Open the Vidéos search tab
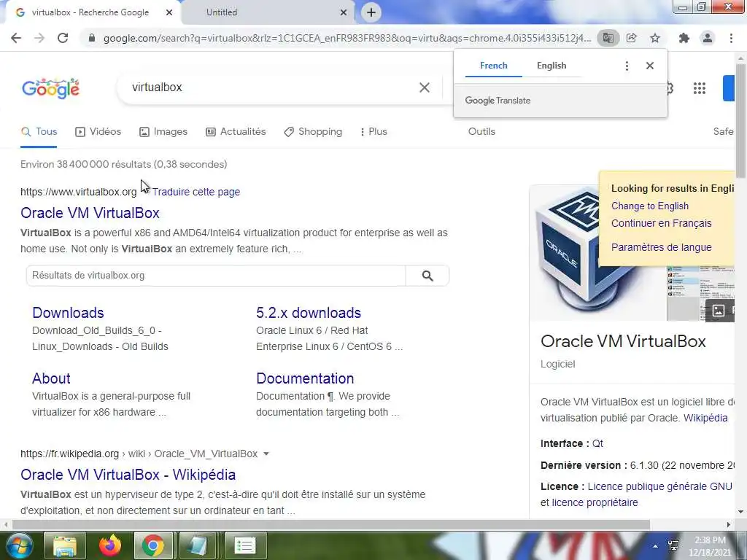This screenshot has height=560, width=747. (x=98, y=132)
